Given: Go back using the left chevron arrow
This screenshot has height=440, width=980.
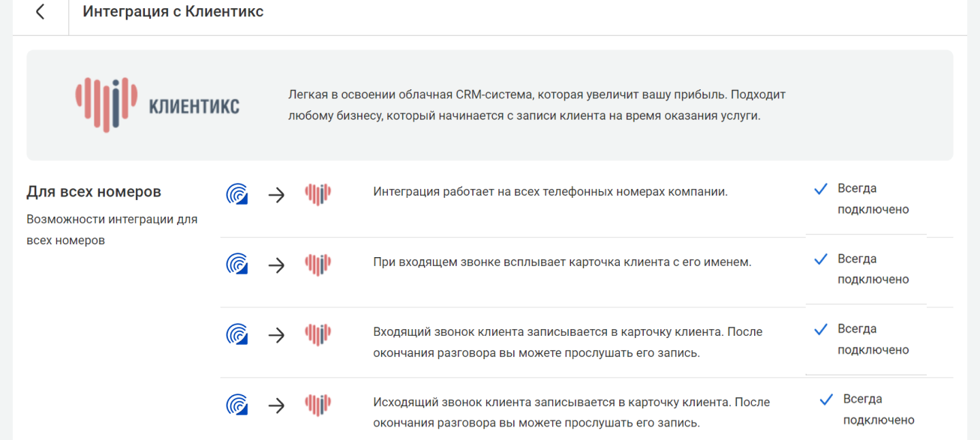Looking at the screenshot, I should point(41,12).
